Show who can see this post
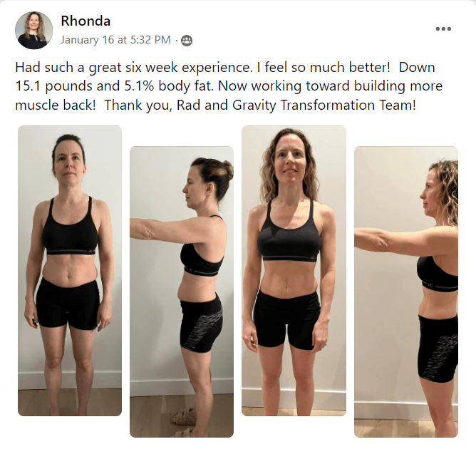 point(187,41)
